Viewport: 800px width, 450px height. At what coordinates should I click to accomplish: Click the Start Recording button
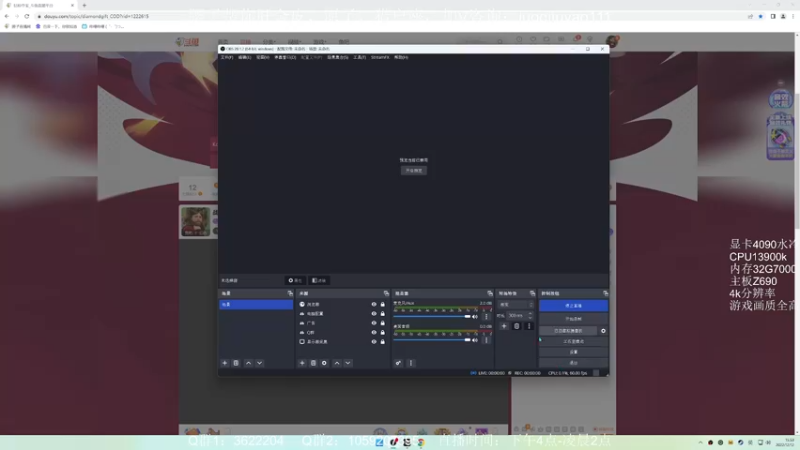(x=573, y=319)
